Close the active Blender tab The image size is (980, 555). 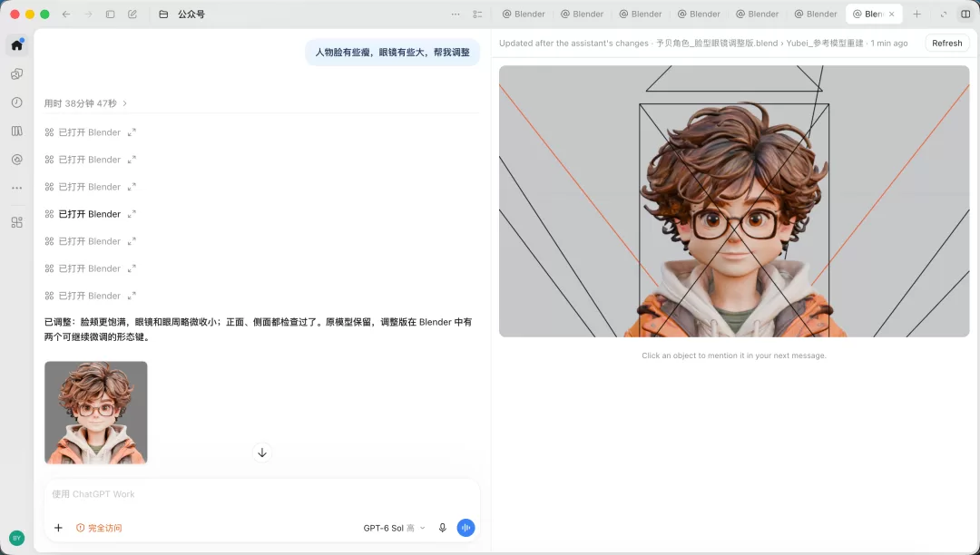(x=892, y=14)
